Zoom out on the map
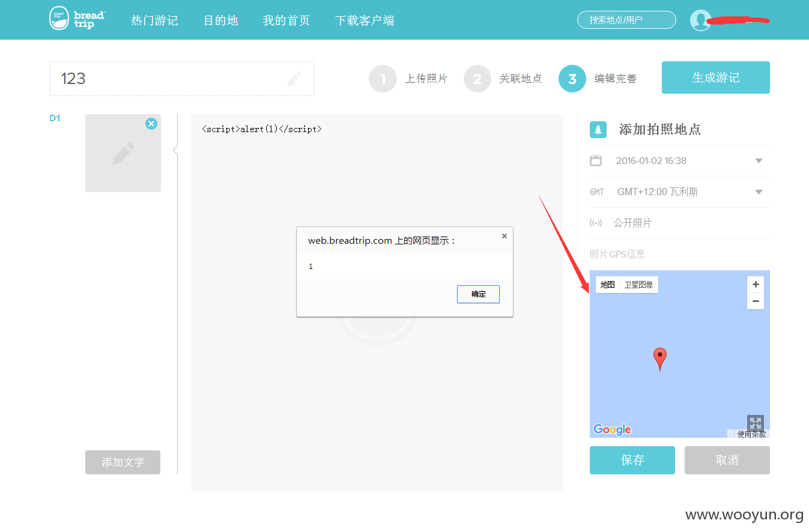The width and height of the screenshot is (809, 532). (756, 301)
